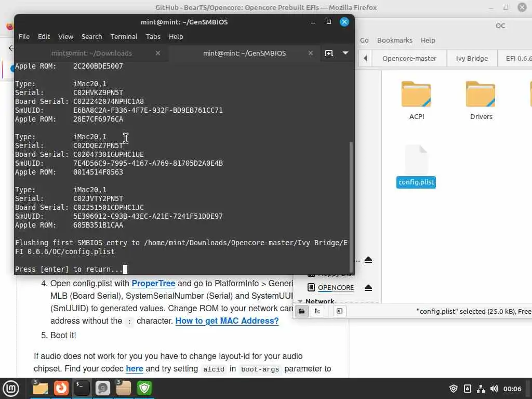This screenshot has width=532, height=399.
Task: Click the terminal window scrollbar
Action: click(x=351, y=206)
